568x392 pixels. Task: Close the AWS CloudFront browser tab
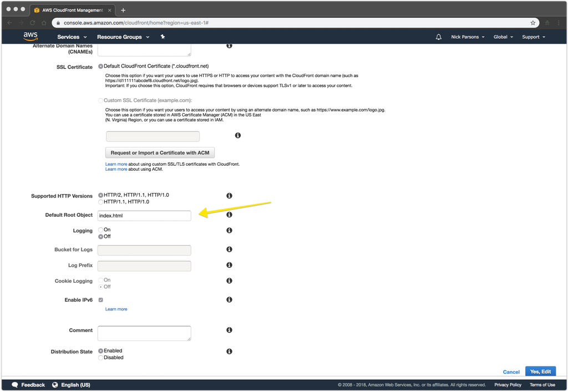coord(109,10)
